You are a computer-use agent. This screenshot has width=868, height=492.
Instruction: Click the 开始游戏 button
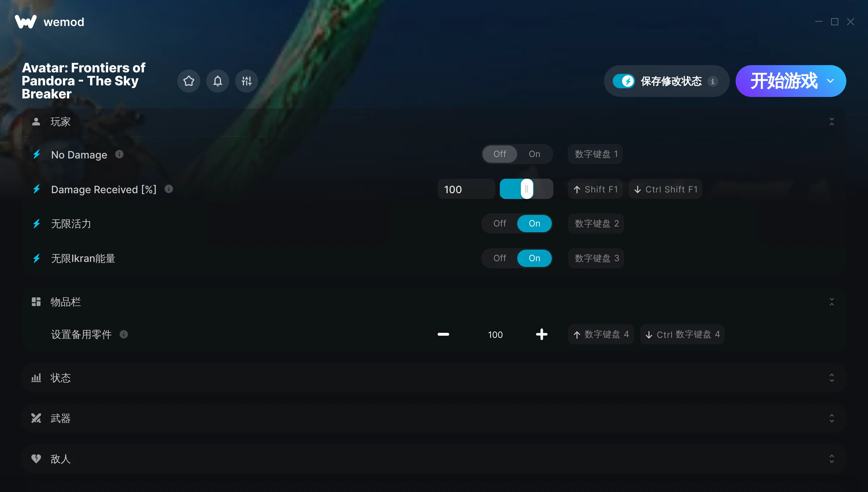click(783, 81)
